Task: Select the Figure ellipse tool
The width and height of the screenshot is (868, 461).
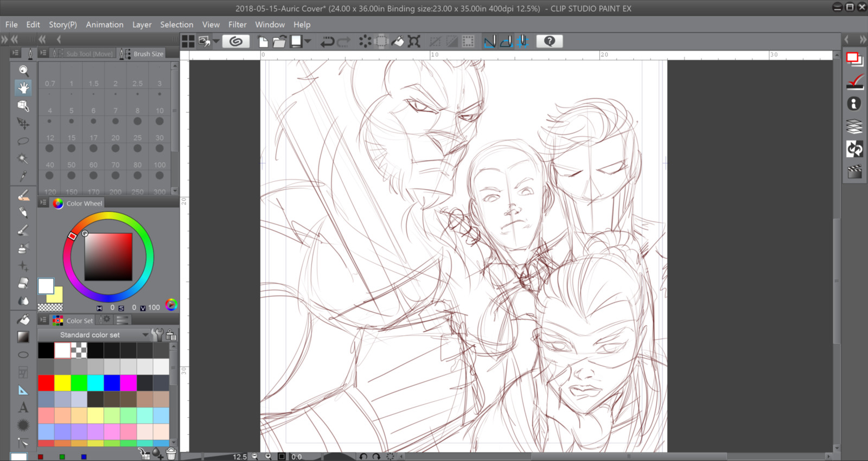Action: coord(23,355)
